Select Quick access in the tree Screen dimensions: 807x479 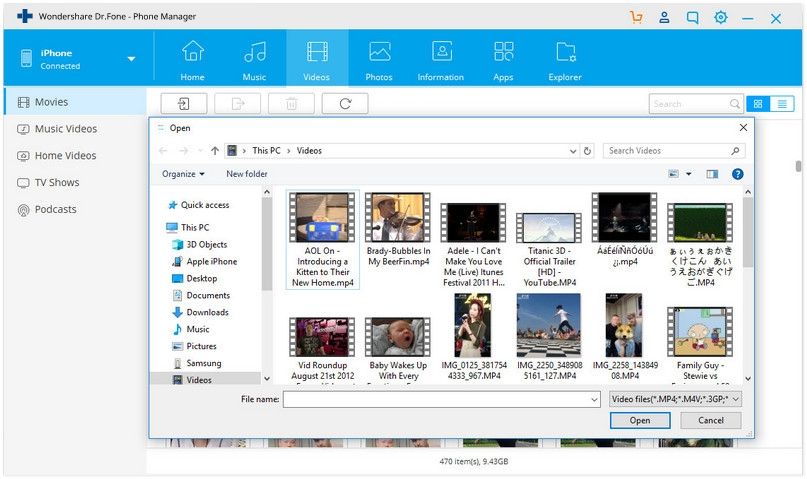[199, 205]
